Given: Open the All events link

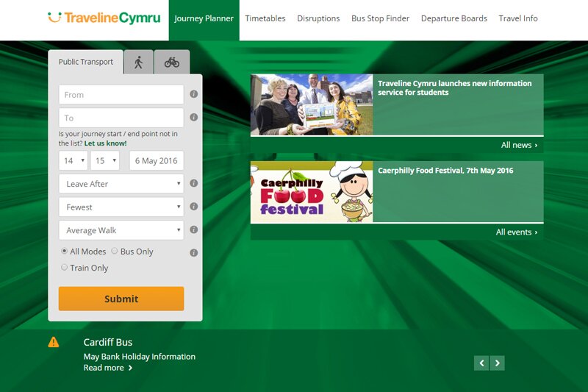Looking at the screenshot, I should (517, 232).
